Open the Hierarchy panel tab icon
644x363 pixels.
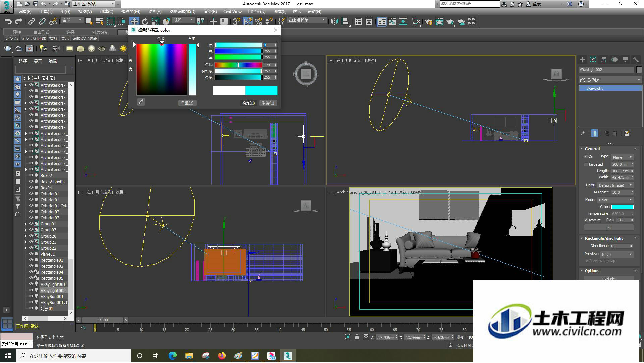click(604, 60)
